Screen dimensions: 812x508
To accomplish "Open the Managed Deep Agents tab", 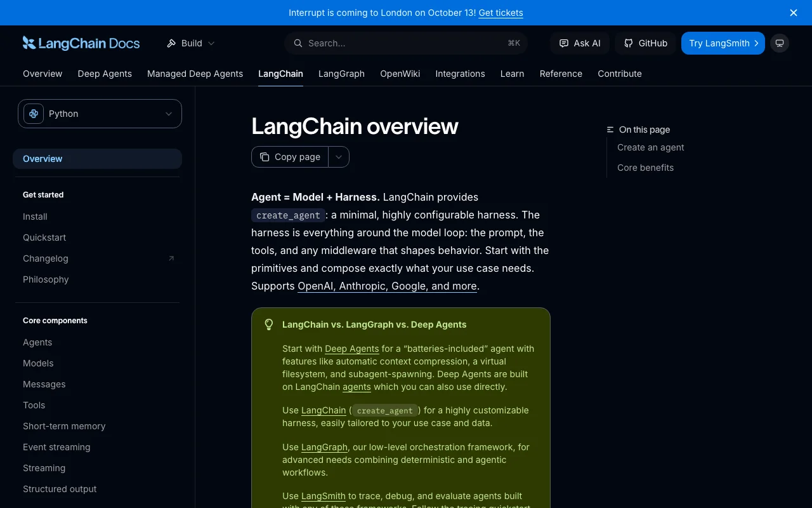I will coord(195,74).
